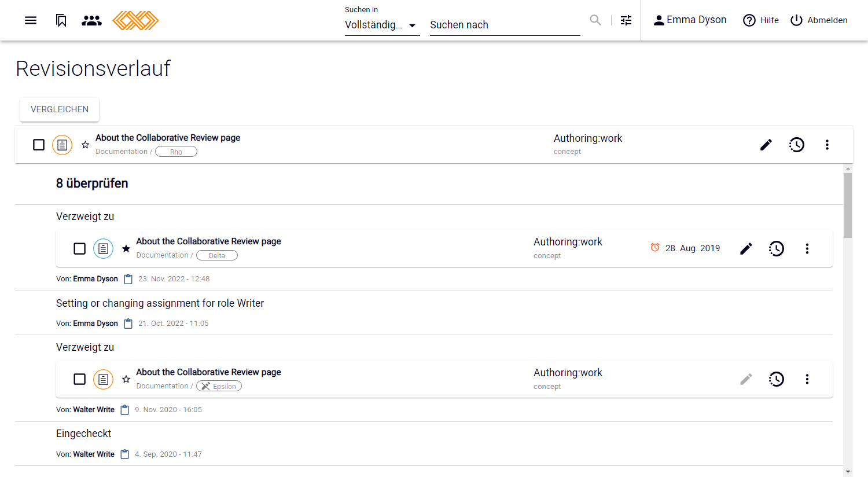Screen dimensions: 868x492
Task: Open revision history of Delta document
Action: (x=777, y=248)
